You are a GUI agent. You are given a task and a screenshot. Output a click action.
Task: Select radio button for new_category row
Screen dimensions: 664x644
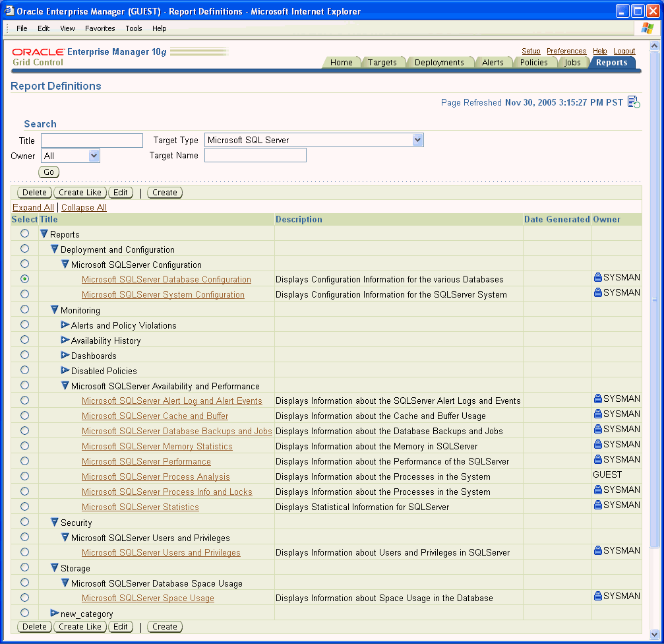click(24, 612)
